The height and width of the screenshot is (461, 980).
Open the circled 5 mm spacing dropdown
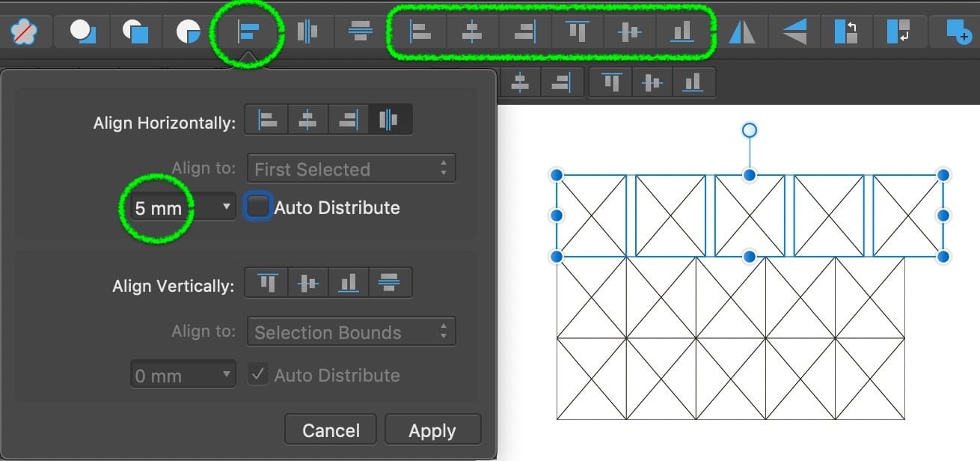click(183, 207)
